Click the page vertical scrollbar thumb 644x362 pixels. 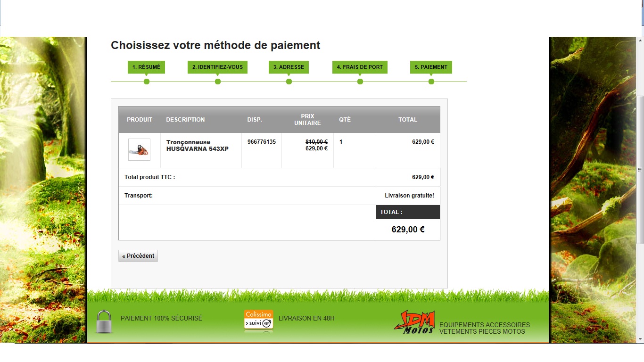[x=640, y=170]
